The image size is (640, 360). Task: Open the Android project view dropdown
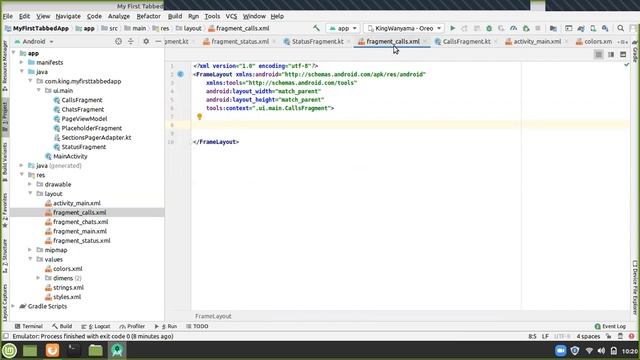pyautogui.click(x=34, y=41)
